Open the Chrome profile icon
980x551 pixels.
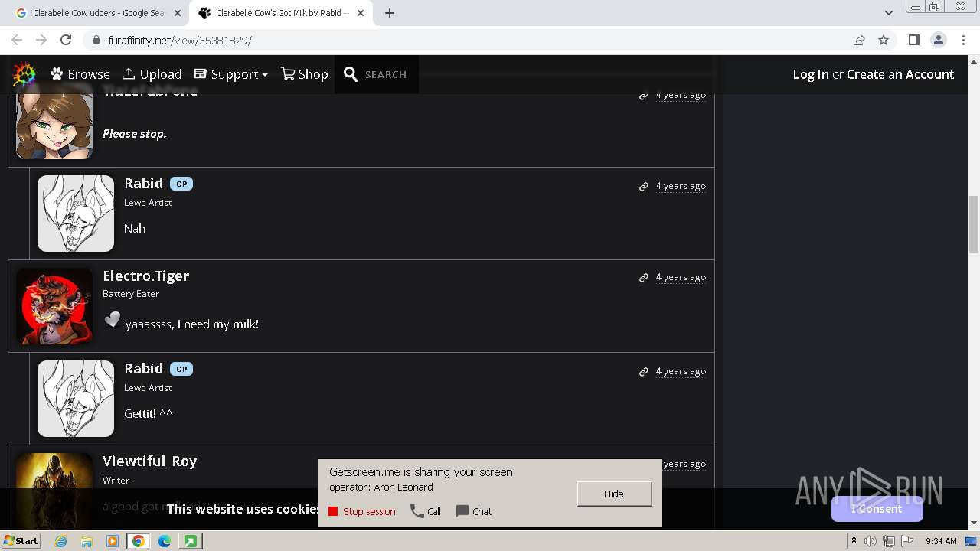[938, 40]
